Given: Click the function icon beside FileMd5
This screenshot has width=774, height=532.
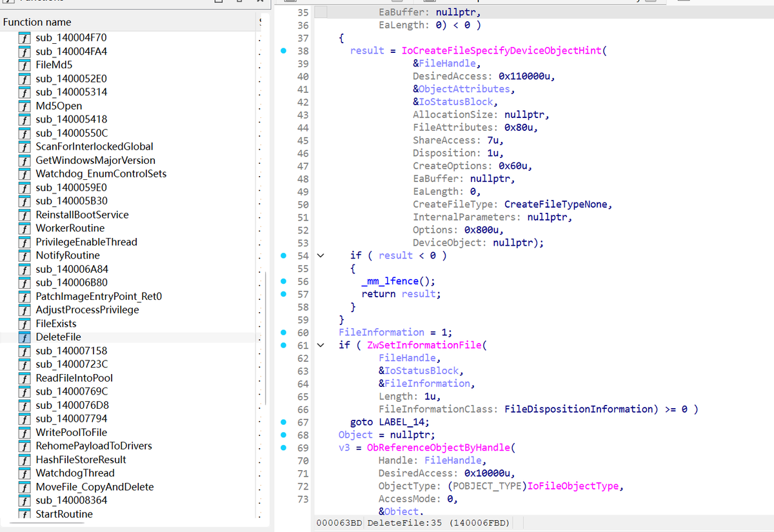Looking at the screenshot, I should point(25,65).
